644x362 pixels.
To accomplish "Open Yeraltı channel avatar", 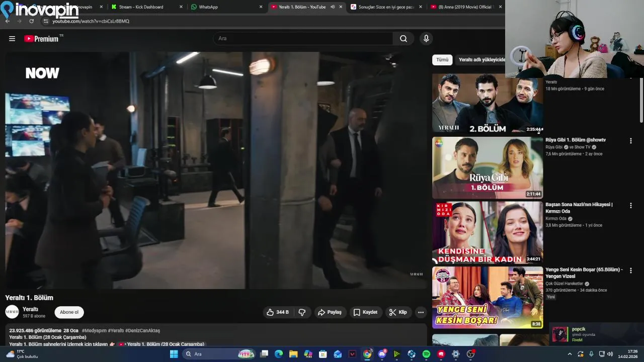I will pyautogui.click(x=12, y=312).
